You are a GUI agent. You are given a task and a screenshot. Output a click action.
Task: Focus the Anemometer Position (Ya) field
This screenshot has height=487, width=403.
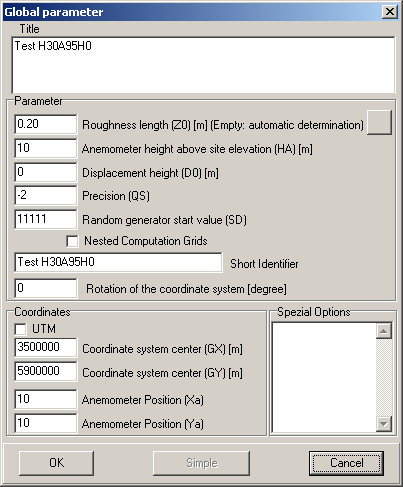[x=46, y=424]
